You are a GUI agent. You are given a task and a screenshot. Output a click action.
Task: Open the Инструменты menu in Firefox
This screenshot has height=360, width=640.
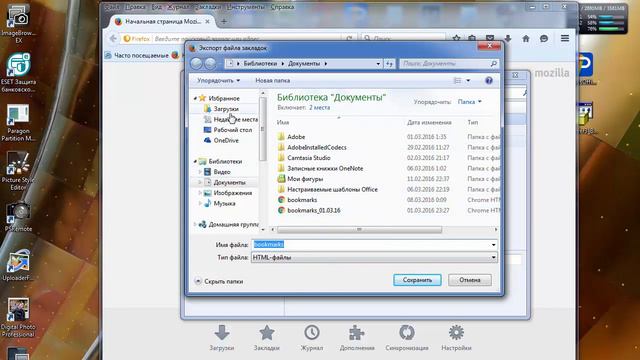246,7
